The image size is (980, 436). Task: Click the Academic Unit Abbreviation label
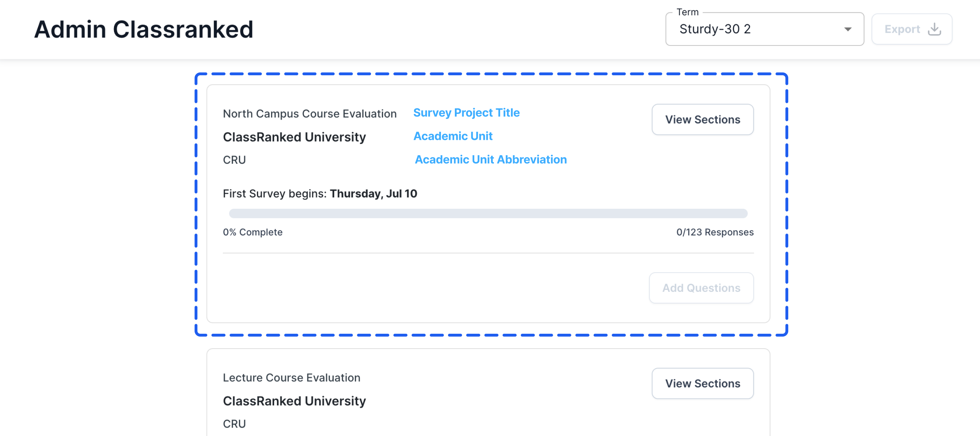490,159
